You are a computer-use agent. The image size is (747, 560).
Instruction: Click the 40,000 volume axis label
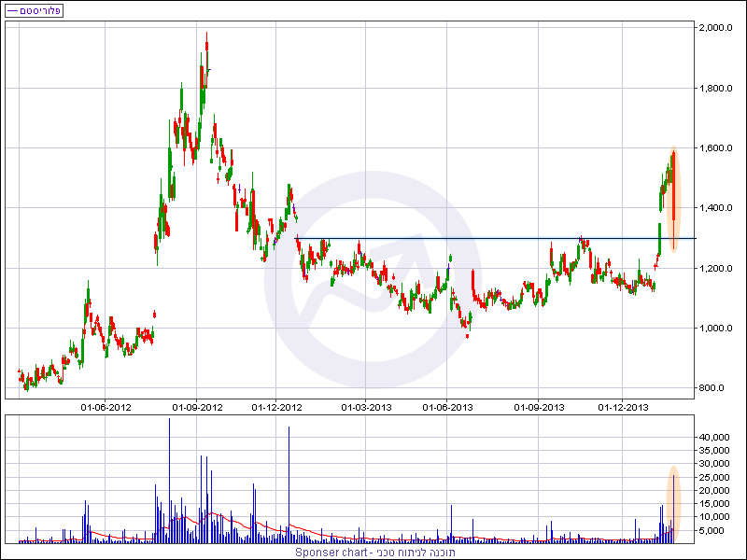click(714, 437)
